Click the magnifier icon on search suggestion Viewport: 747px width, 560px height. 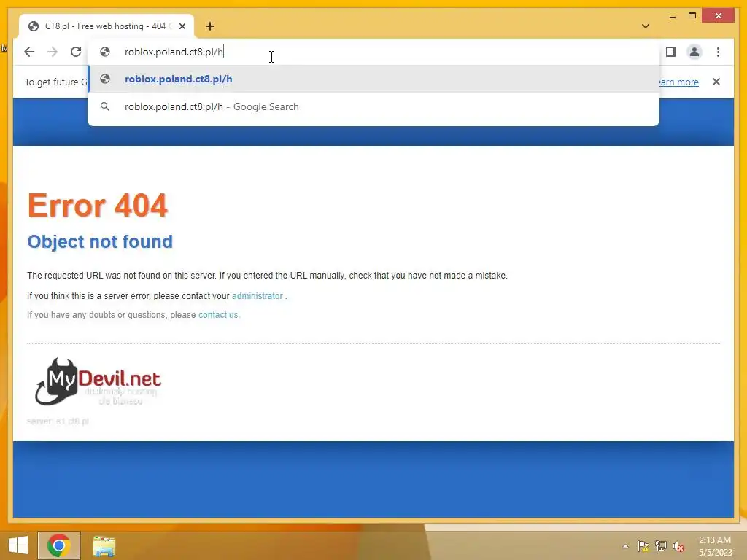(105, 106)
